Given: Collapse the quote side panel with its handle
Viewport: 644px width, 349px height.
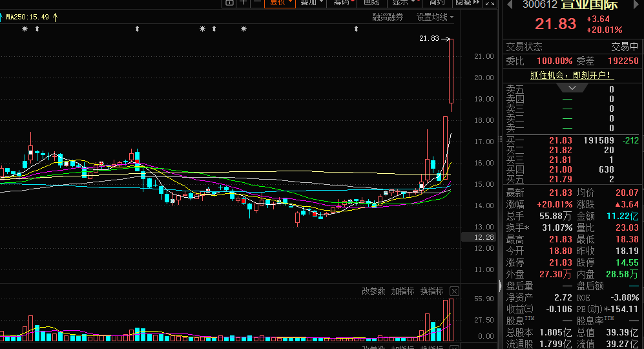Looking at the screenshot, I should click(x=500, y=286).
